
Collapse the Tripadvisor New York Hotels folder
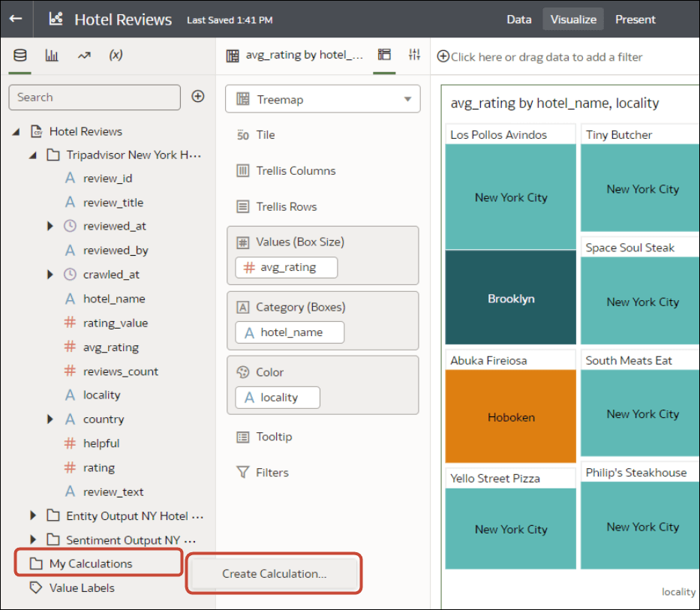point(33,155)
